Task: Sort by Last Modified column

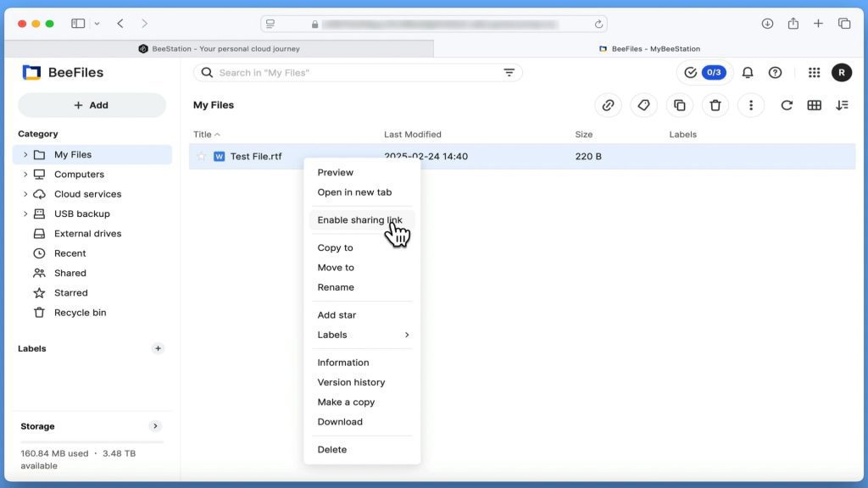Action: (x=413, y=135)
